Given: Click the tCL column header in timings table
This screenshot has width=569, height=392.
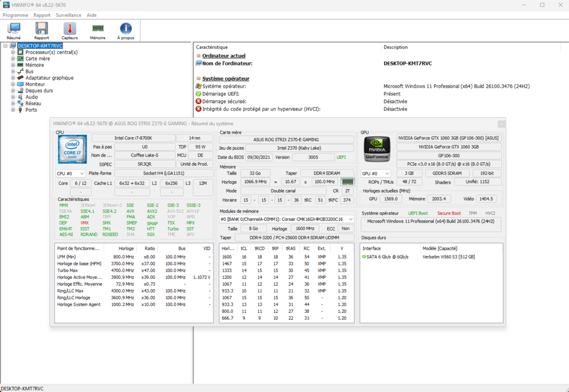Looking at the screenshot, I should [x=244, y=248].
